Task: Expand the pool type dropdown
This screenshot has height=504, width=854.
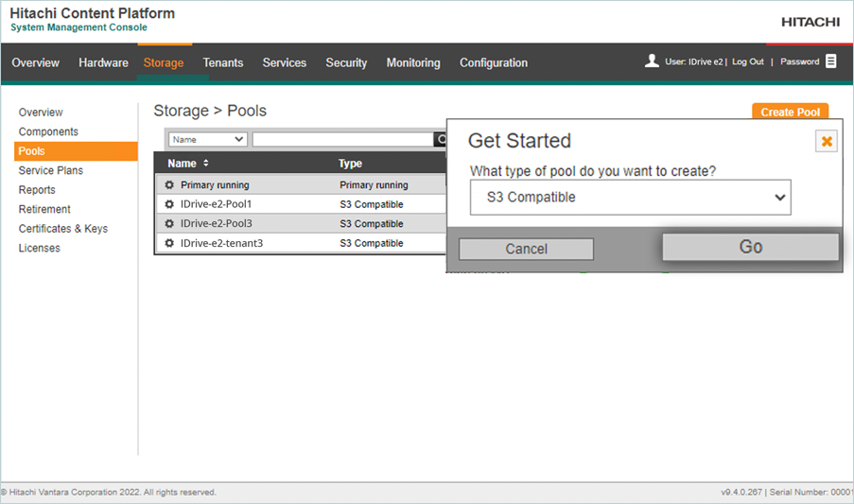Action: coord(630,198)
